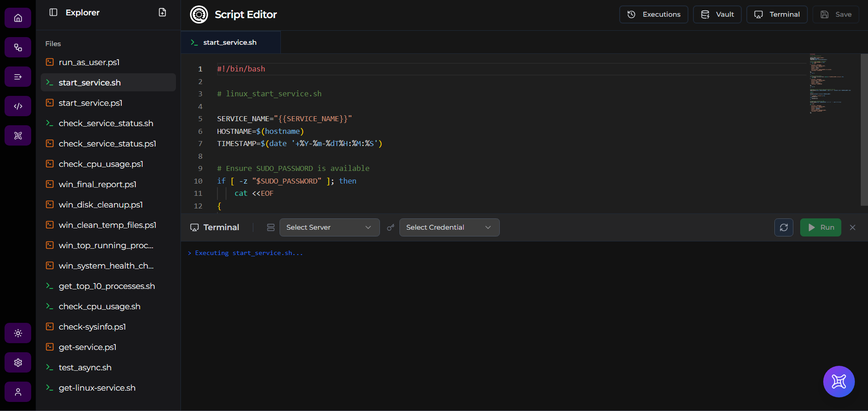This screenshot has height=411, width=868.
Task: Open the AI assistant sidebar icon below code
Action: [18, 136]
